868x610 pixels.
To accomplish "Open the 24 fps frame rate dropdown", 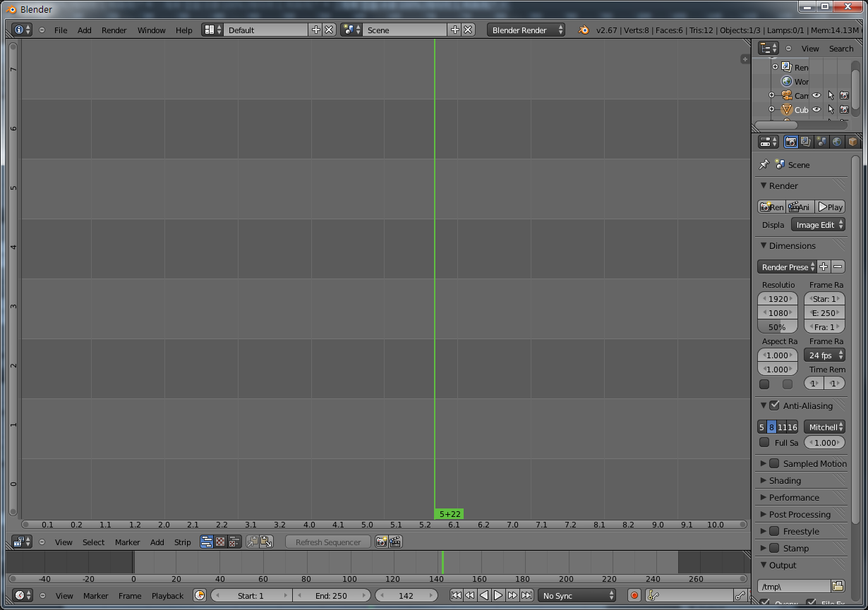I will tap(824, 355).
